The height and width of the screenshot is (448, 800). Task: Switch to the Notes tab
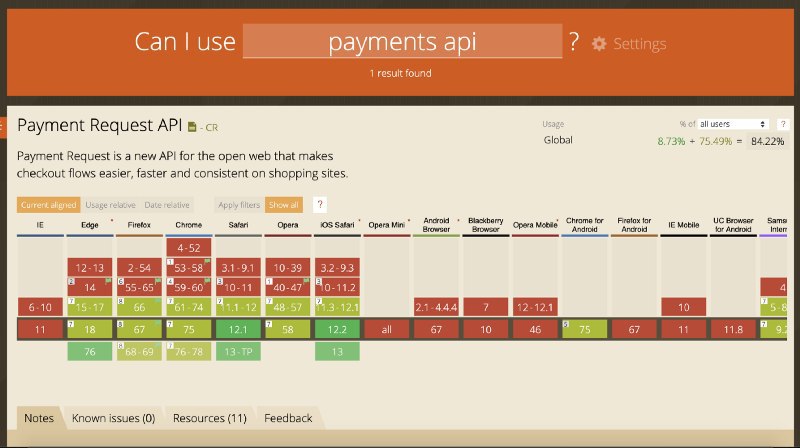pos(39,418)
